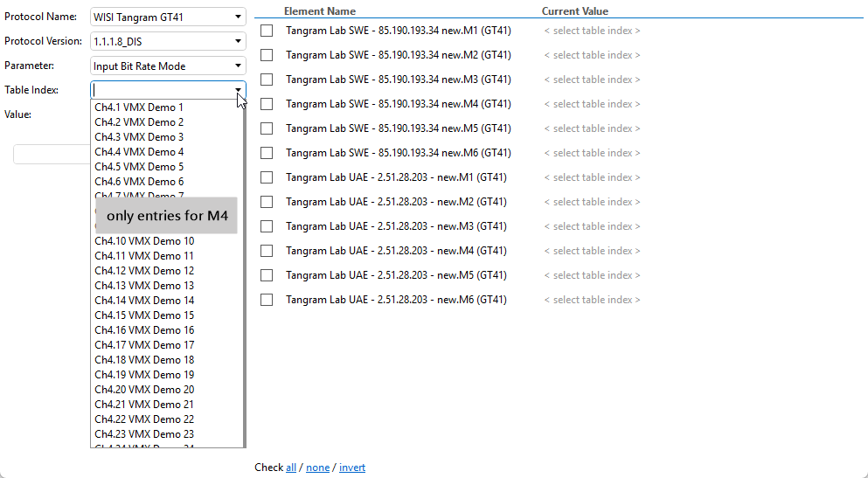Pick Ch4.5 VMX Demo 5 option
Viewport: 868px width, 478px height.
(x=139, y=167)
